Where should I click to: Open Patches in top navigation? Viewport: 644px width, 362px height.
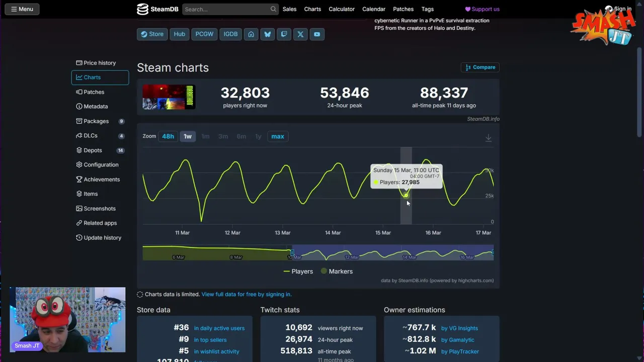(403, 9)
